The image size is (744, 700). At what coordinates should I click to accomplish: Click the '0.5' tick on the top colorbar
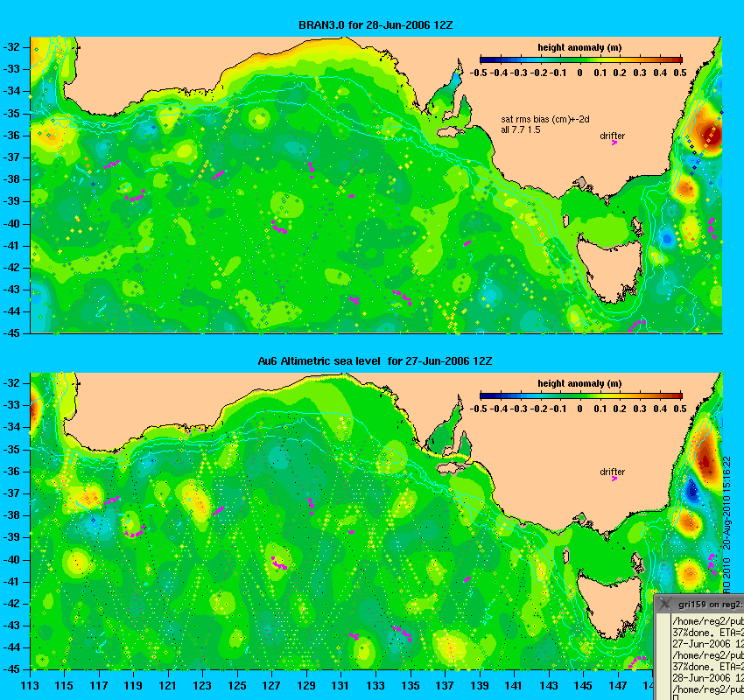pyautogui.click(x=680, y=73)
